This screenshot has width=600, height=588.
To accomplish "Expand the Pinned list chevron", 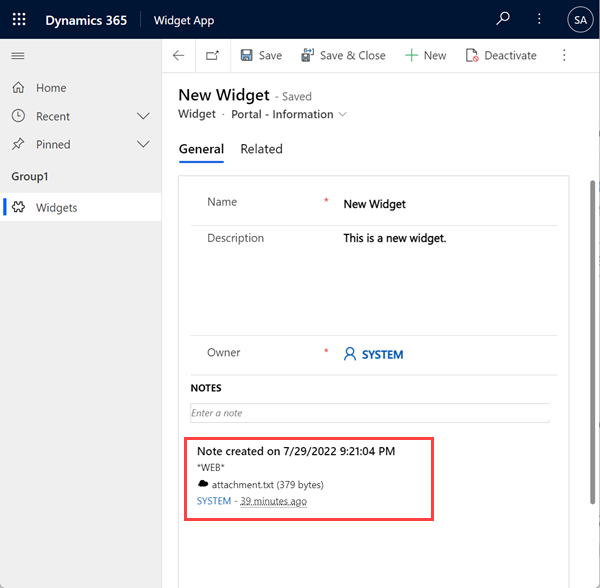I will coord(143,144).
